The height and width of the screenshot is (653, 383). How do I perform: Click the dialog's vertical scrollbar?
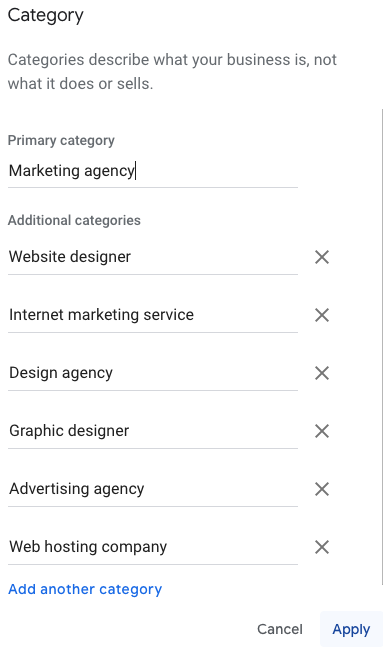pos(382,347)
